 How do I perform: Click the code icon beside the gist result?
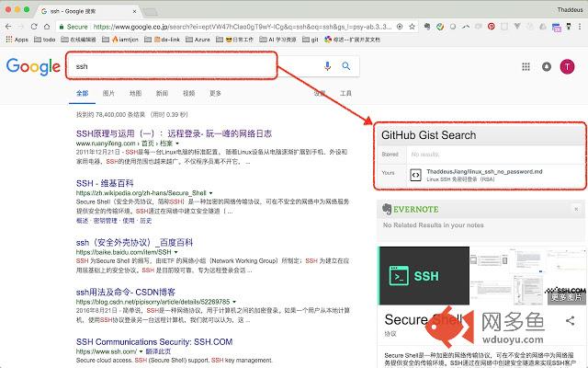pyautogui.click(x=415, y=175)
